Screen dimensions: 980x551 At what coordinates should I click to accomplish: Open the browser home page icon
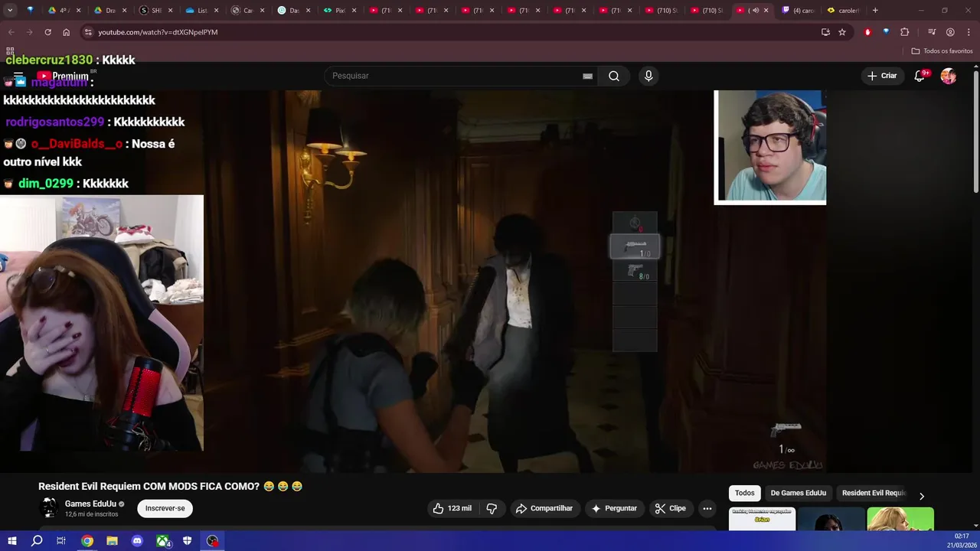66,32
